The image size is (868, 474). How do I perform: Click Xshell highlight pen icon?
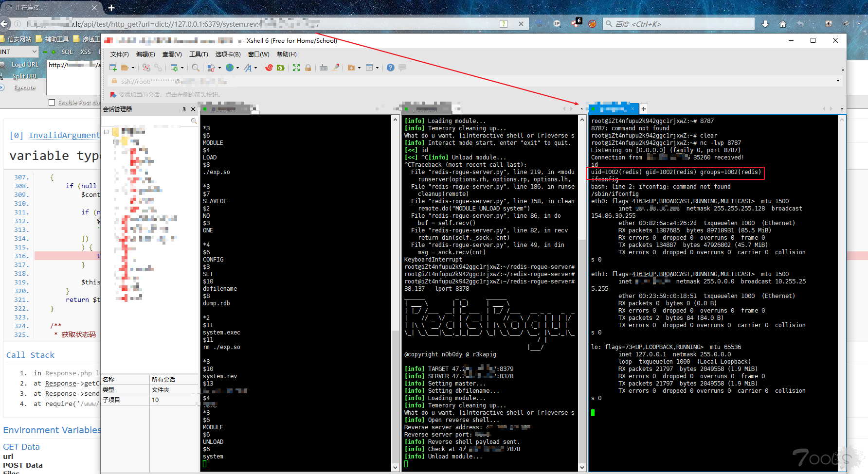pyautogui.click(x=336, y=68)
